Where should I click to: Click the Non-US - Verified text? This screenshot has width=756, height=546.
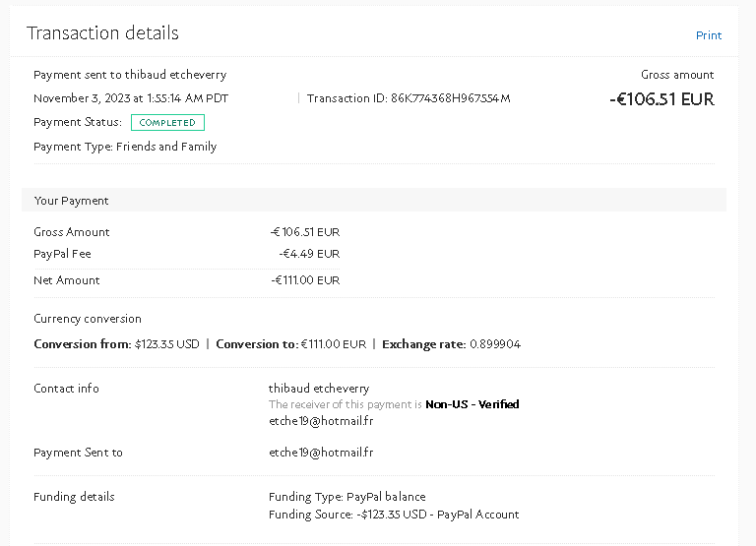coord(472,404)
